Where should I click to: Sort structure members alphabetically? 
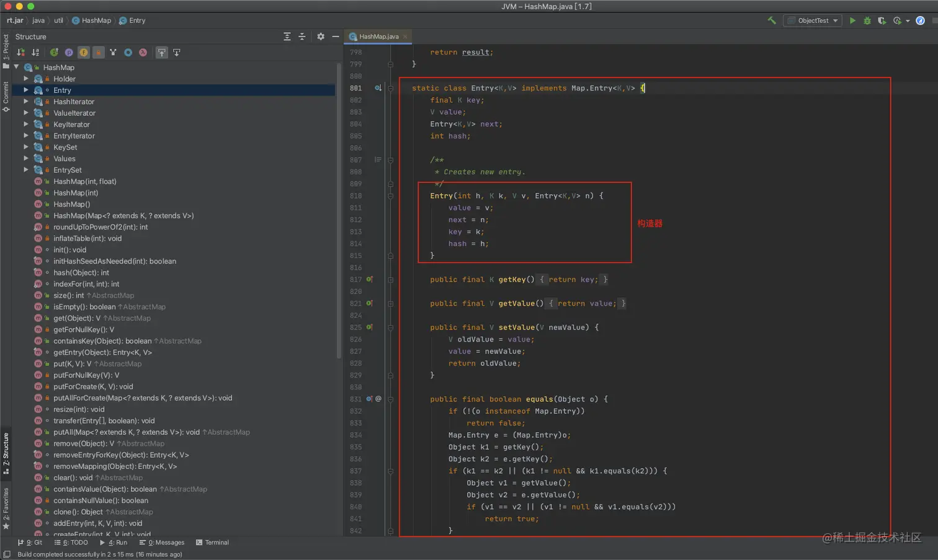[x=36, y=53]
